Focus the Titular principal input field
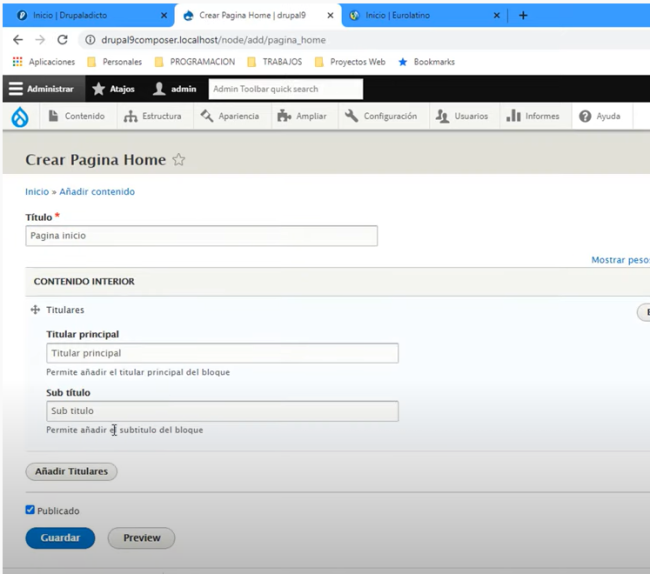 [223, 353]
